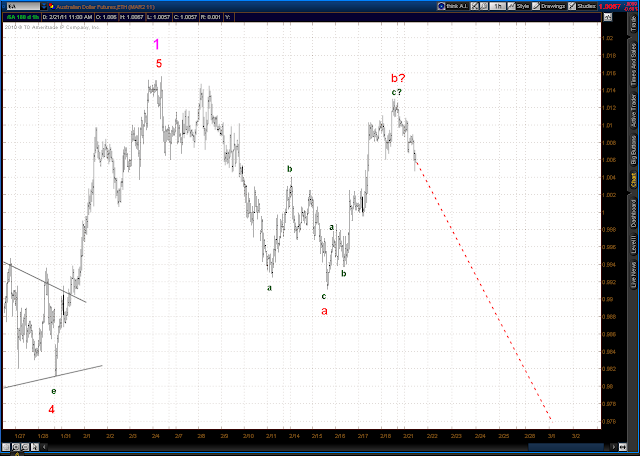Image resolution: width=640 pixels, height=456 pixels.
Task: Open the Dashboard sidebar tab
Action: [x=633, y=214]
